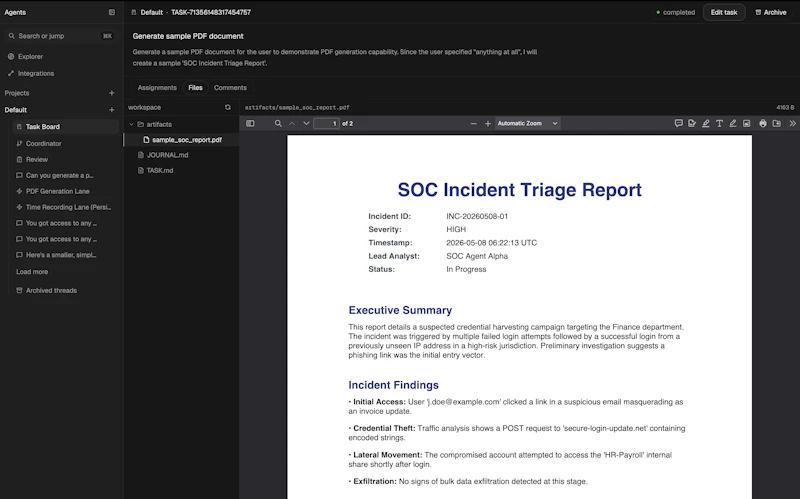Select the draw pencil tool
Image resolution: width=800 pixels, height=499 pixels.
tap(733, 123)
